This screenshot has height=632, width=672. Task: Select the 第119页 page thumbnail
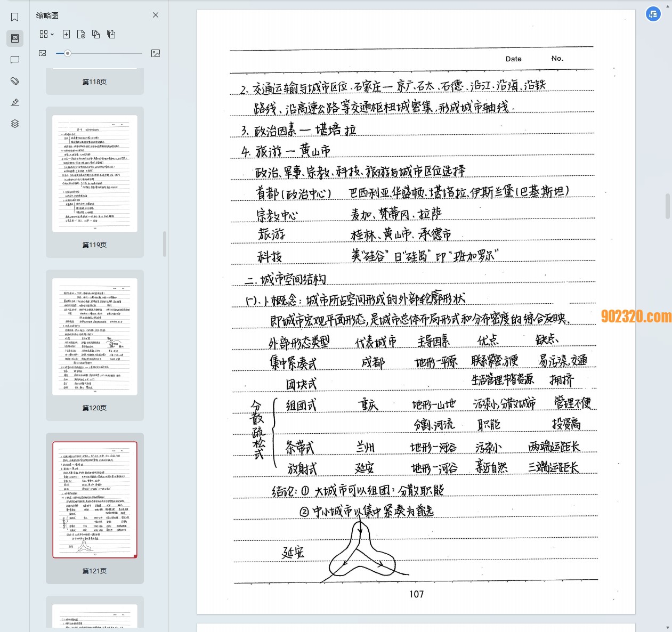pos(95,174)
